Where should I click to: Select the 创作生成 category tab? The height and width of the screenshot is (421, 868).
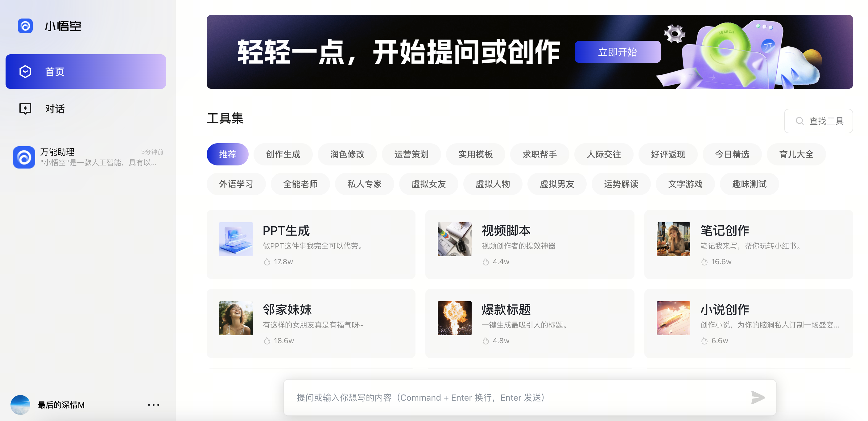coord(283,154)
